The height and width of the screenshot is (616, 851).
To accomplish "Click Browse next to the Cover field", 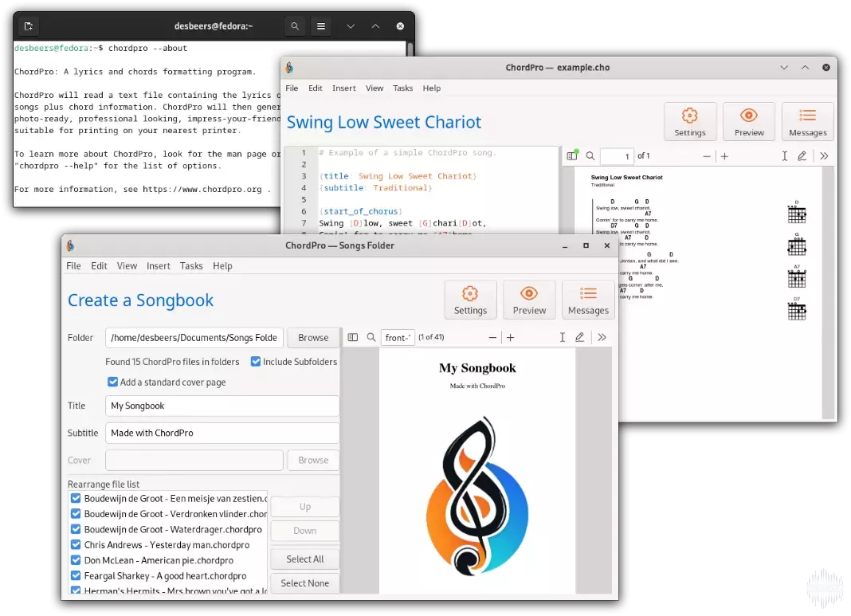I will (x=313, y=461).
